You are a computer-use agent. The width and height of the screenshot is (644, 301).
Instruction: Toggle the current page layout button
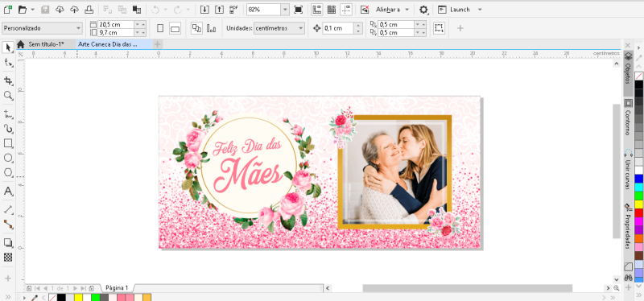(x=211, y=28)
